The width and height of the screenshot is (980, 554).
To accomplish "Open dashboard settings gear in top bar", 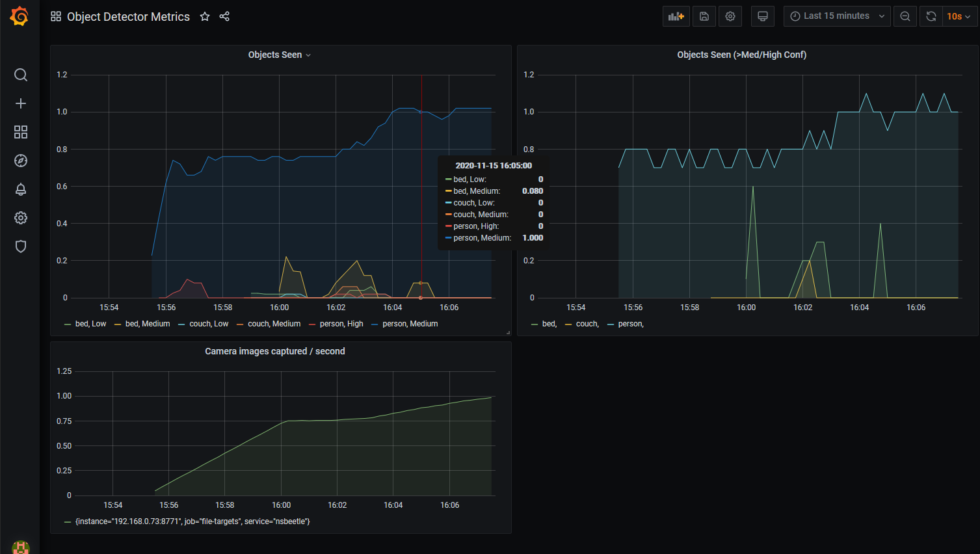I will pyautogui.click(x=730, y=16).
